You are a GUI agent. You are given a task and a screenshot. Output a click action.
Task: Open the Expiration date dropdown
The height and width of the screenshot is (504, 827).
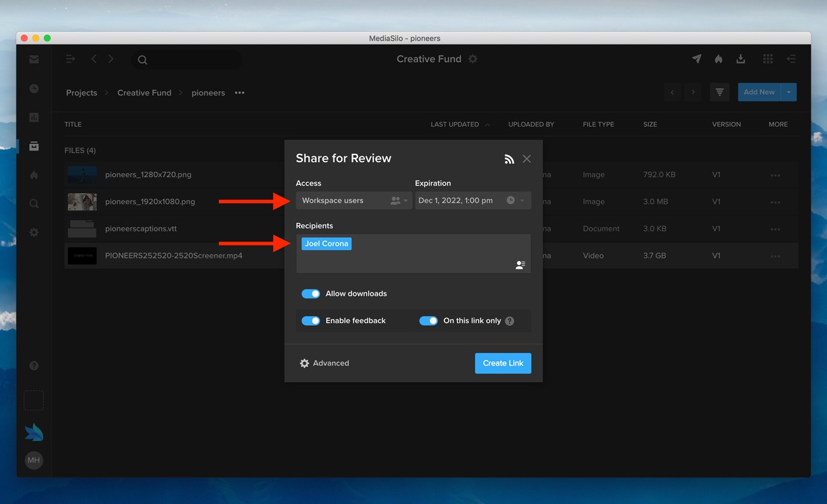(473, 201)
